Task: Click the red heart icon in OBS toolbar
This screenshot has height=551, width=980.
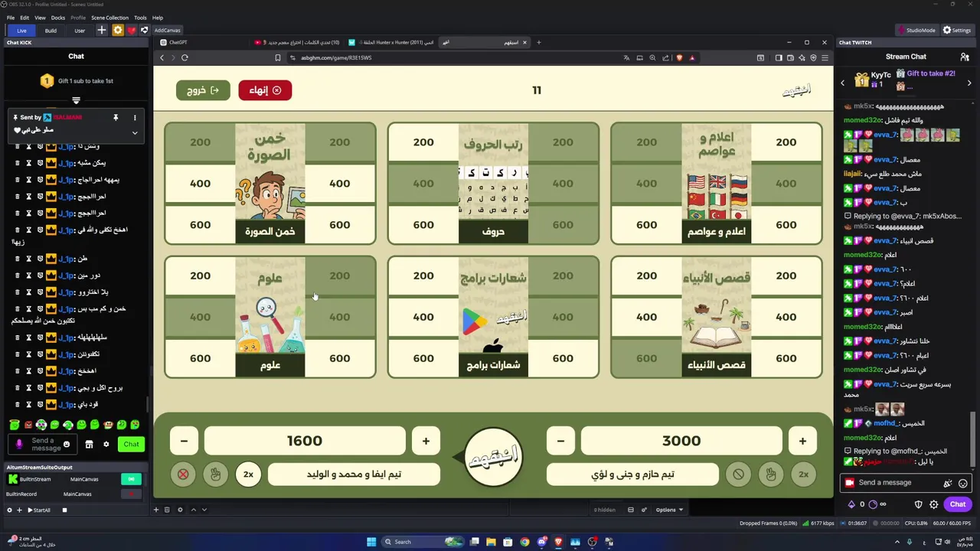Action: click(x=131, y=30)
